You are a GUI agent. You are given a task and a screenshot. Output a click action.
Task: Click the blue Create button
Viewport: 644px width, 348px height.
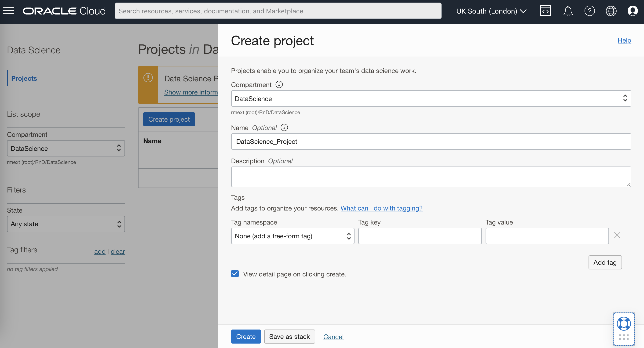(x=245, y=336)
